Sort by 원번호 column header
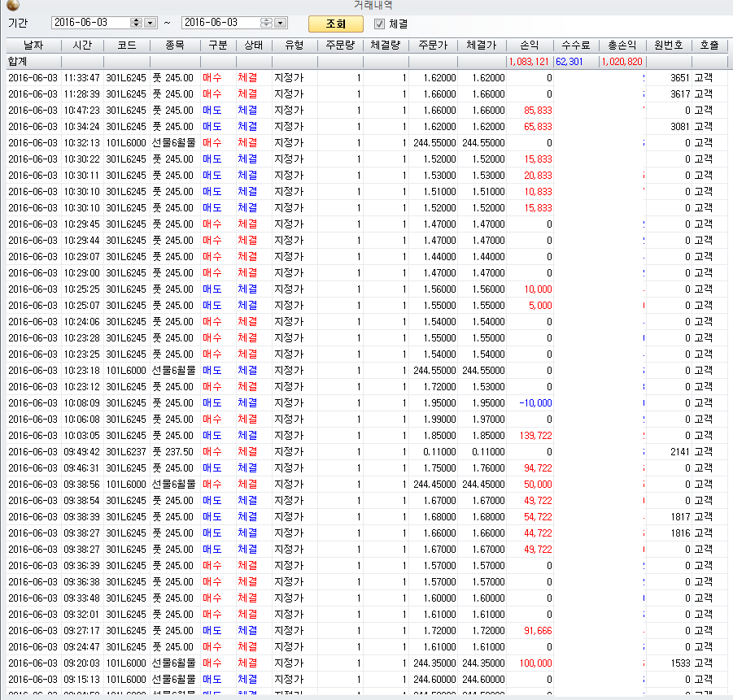Screen dimensions: 733x700 click(x=669, y=46)
